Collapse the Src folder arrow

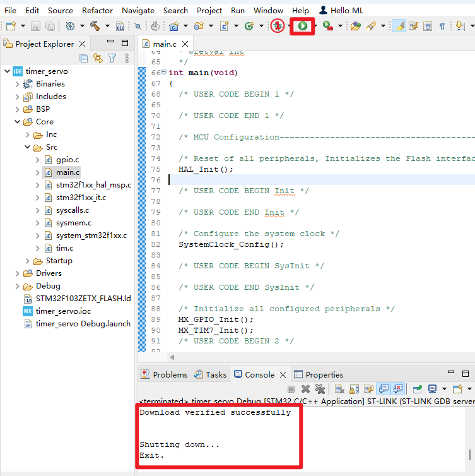click(27, 147)
